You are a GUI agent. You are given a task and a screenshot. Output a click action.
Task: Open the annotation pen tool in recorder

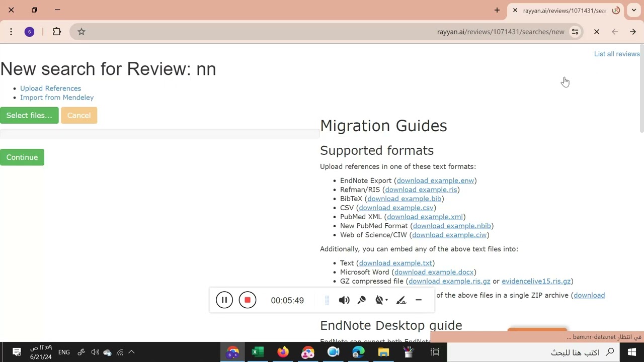(401, 300)
